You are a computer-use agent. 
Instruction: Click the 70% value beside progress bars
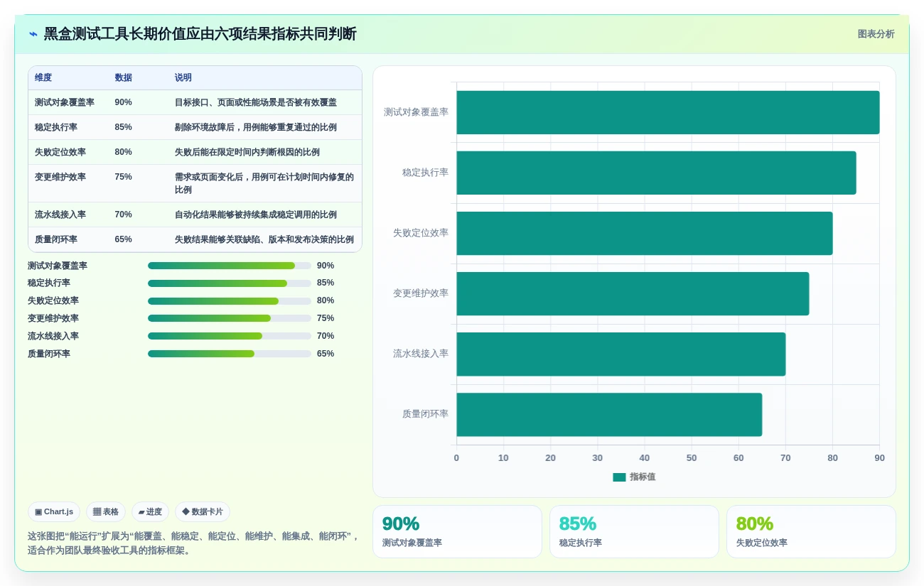[x=326, y=336]
